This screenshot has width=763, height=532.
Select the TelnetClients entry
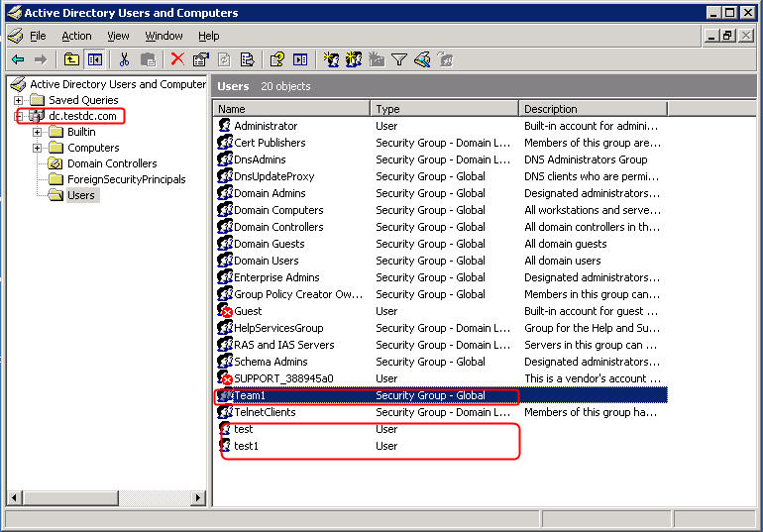[265, 412]
